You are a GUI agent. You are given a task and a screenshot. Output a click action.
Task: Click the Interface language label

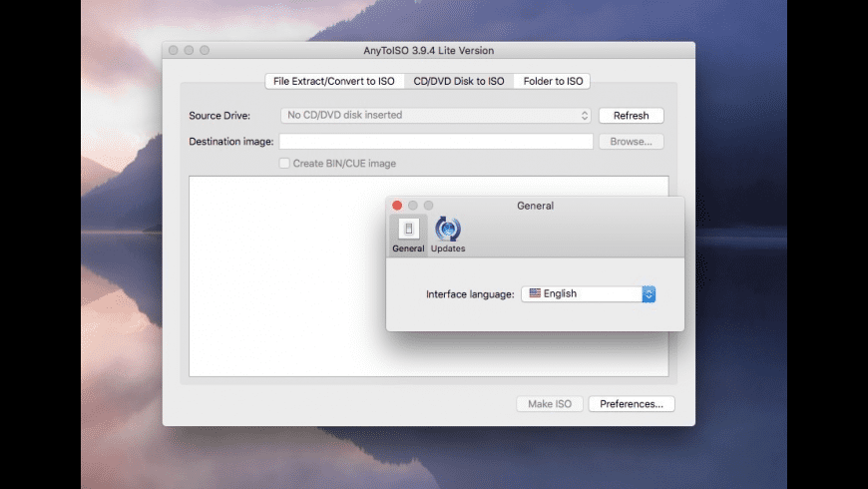coord(470,294)
